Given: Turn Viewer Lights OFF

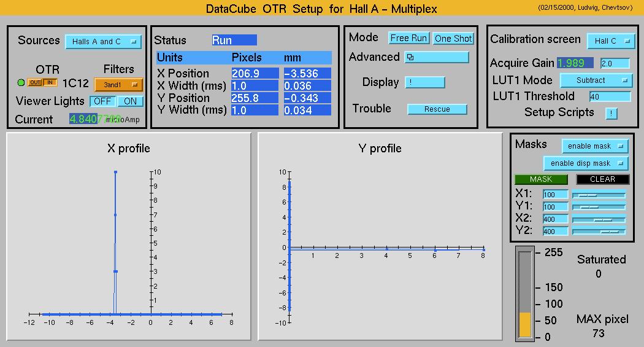Looking at the screenshot, I should pyautogui.click(x=103, y=101).
